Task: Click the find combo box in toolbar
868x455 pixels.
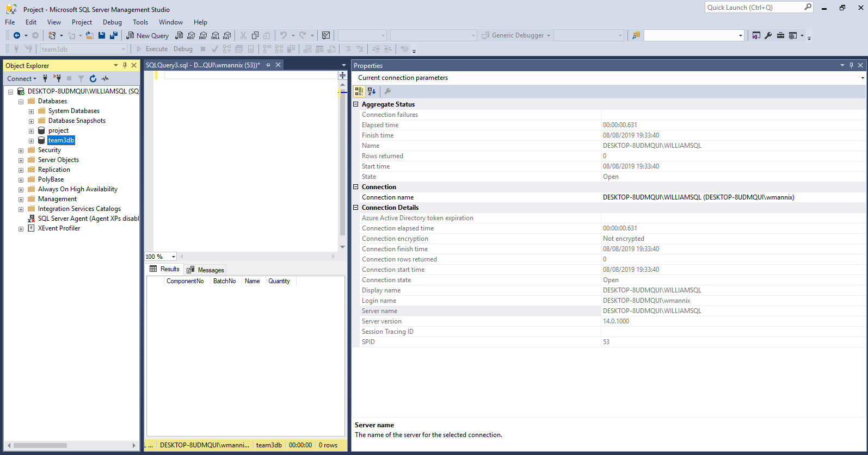Action: 694,35
